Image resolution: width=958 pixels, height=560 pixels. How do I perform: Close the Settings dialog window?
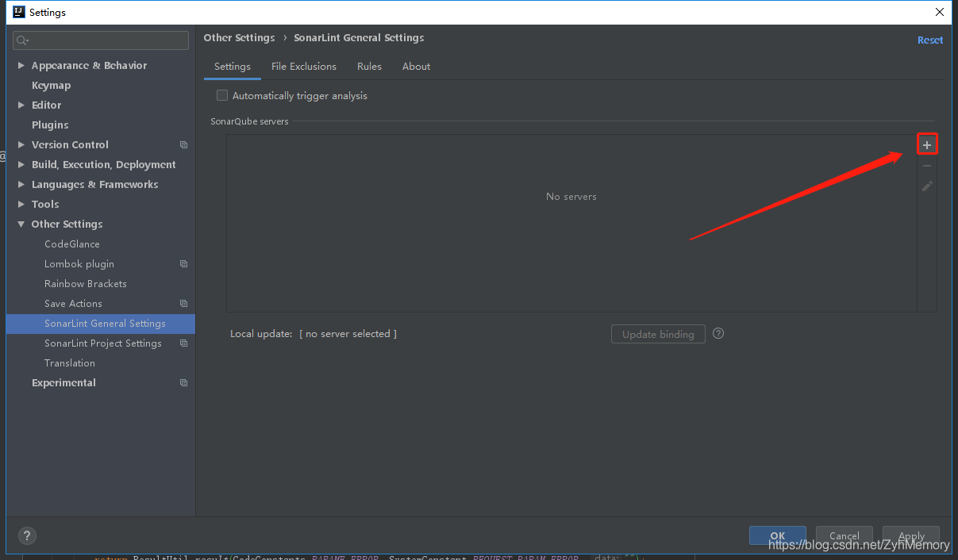point(940,12)
